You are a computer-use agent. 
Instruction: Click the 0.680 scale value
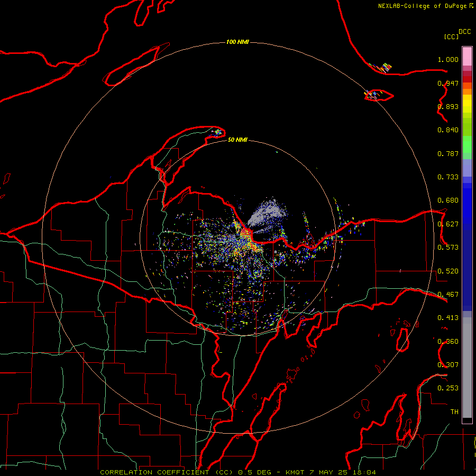(448, 200)
